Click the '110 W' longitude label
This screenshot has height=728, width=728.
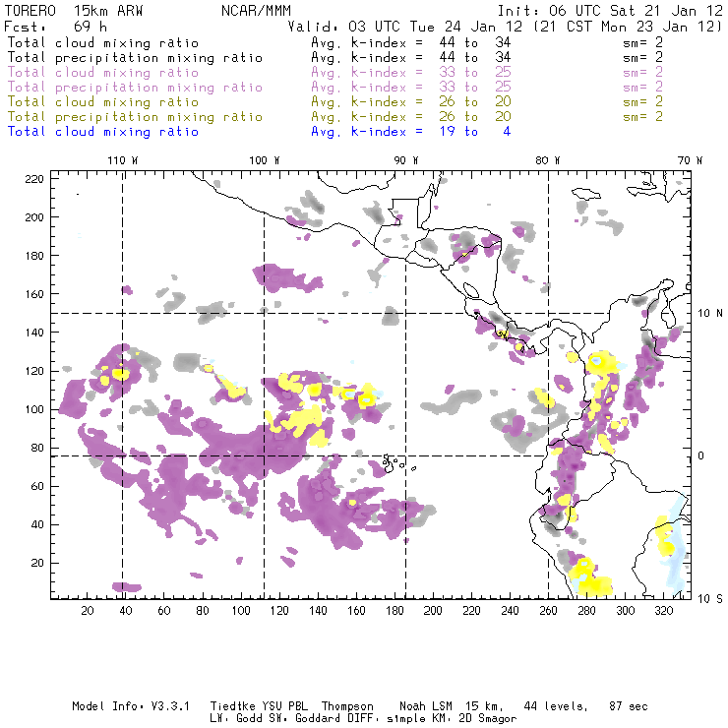click(123, 160)
